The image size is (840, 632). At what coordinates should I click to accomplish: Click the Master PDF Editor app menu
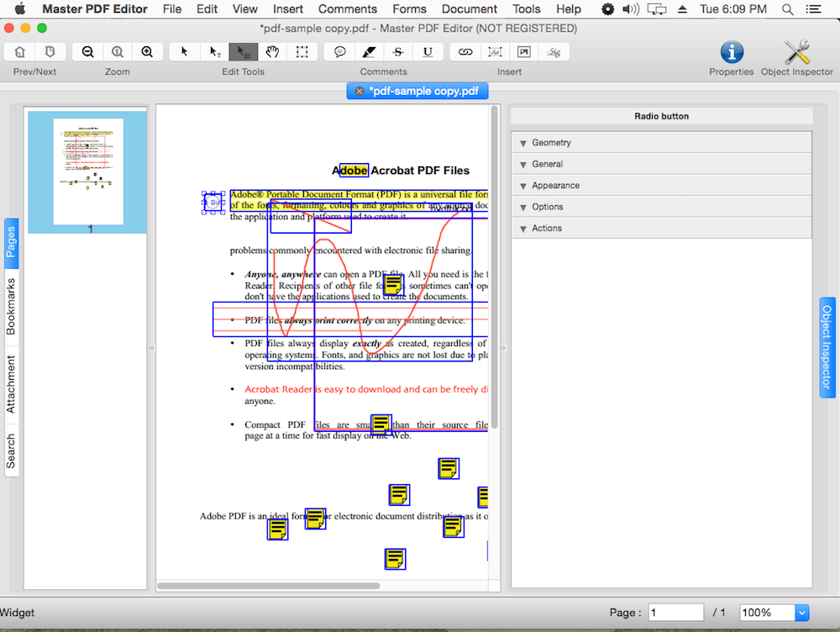(95, 9)
